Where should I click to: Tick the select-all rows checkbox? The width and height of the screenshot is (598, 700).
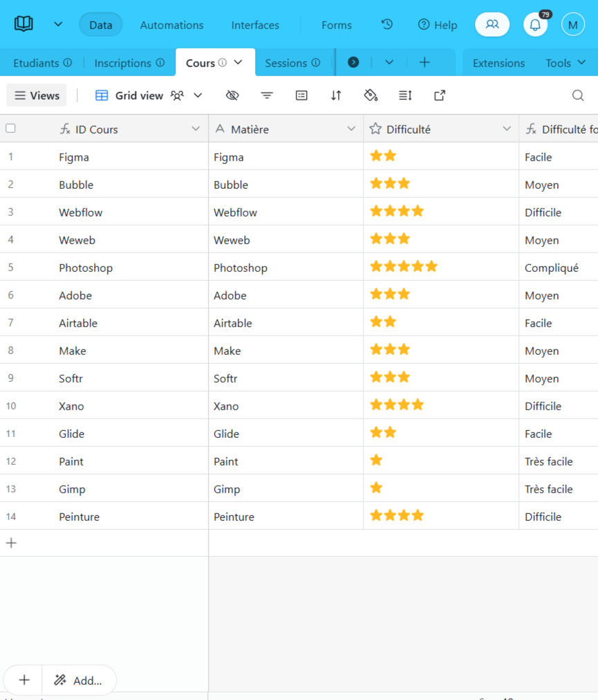pyautogui.click(x=10, y=129)
